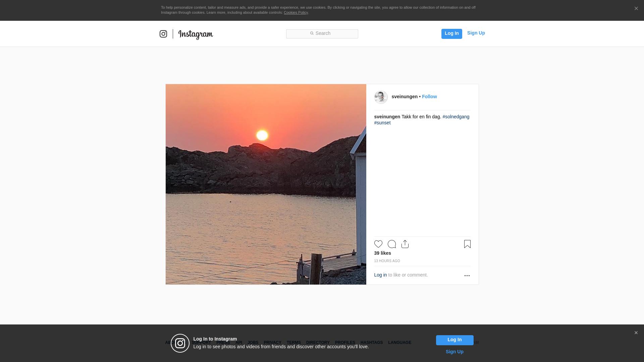Click Sign Up in the header

click(x=476, y=33)
